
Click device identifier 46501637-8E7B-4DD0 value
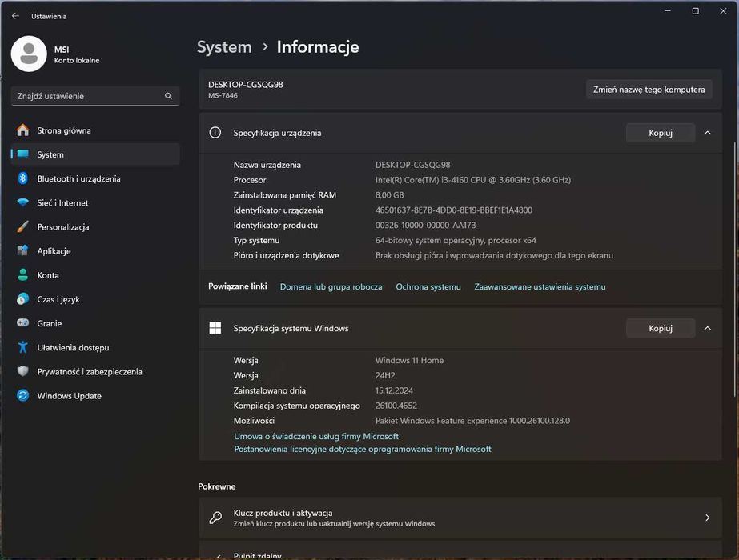pos(453,210)
